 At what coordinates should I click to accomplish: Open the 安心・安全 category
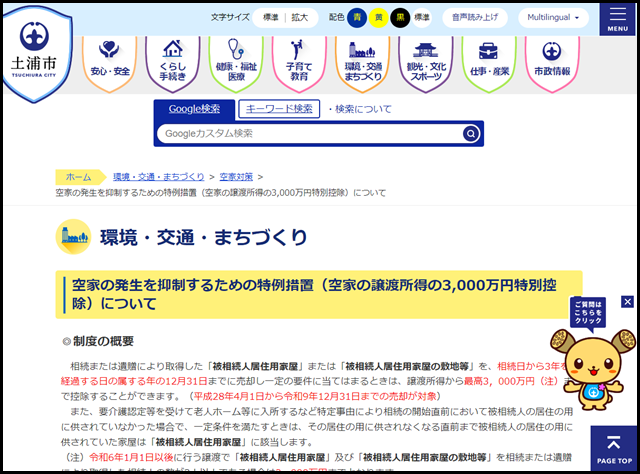pos(110,63)
